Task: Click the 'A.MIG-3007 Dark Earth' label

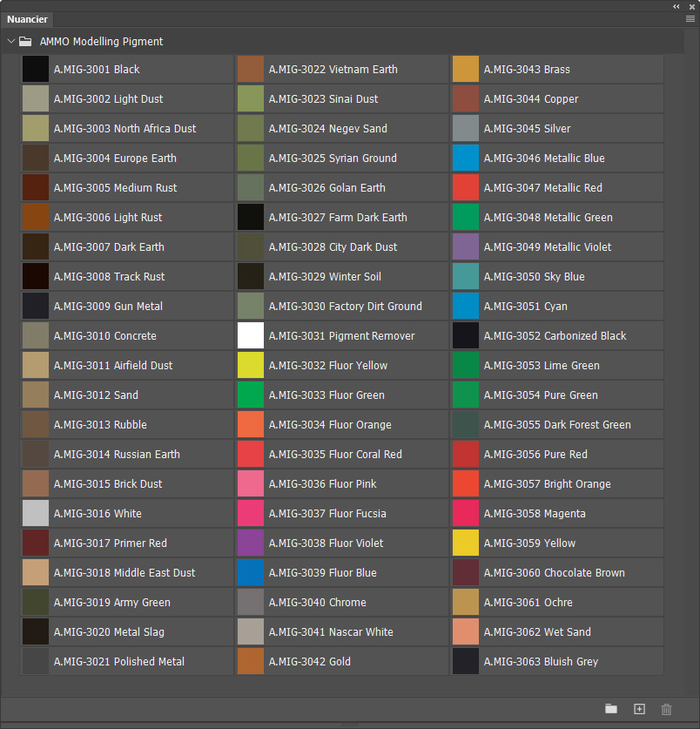Action: point(109,246)
